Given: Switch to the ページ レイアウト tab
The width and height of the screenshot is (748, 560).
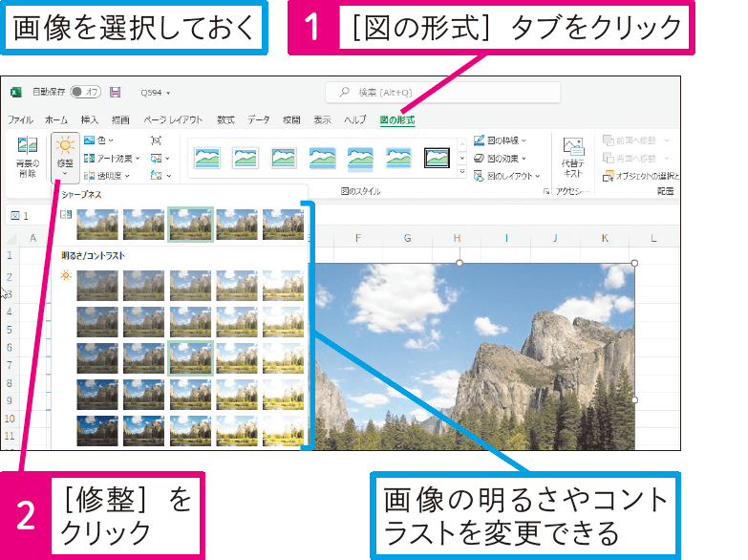Looking at the screenshot, I should pyautogui.click(x=173, y=119).
